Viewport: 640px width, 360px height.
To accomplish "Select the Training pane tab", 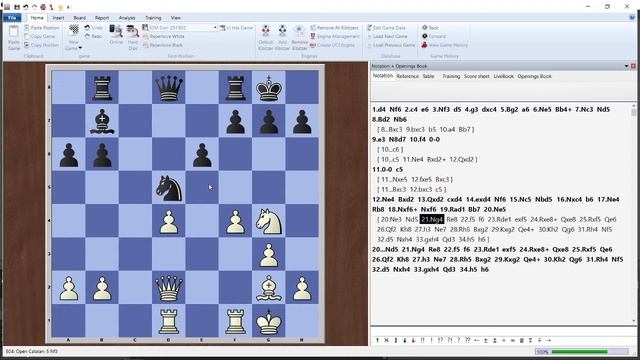I will 451,76.
